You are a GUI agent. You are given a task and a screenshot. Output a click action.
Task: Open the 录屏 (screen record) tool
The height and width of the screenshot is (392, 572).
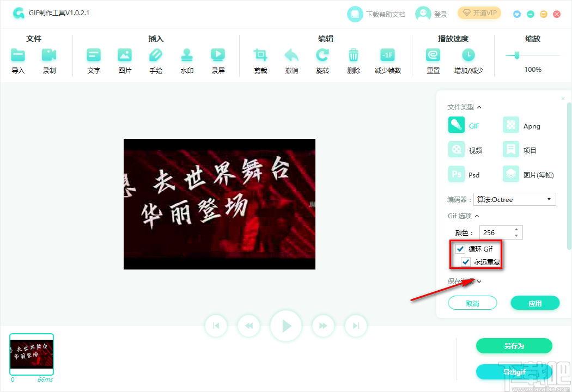(218, 57)
